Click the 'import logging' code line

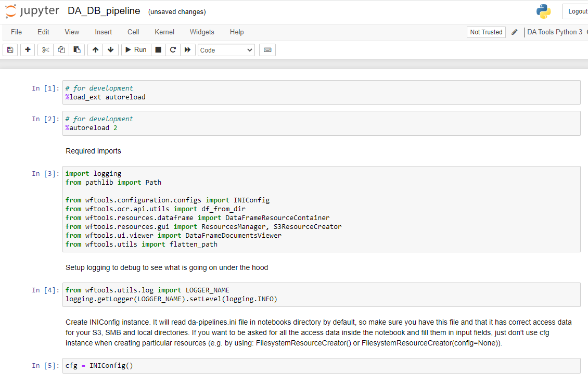[x=93, y=174]
